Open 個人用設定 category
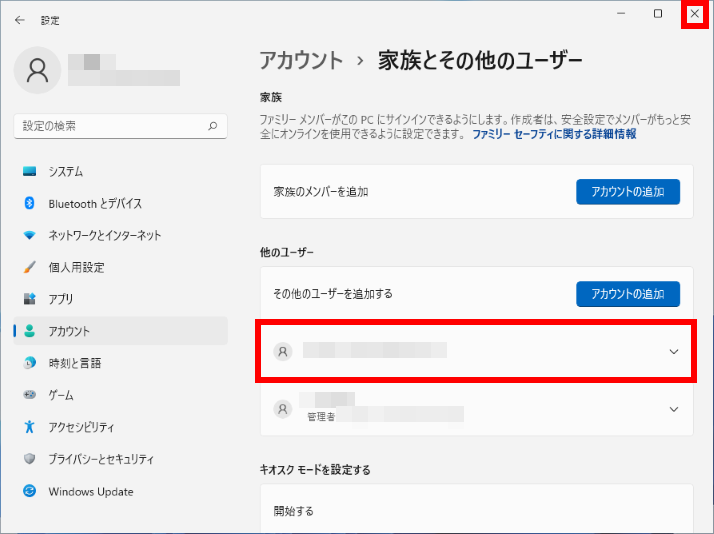This screenshot has width=714, height=534. [x=121, y=267]
